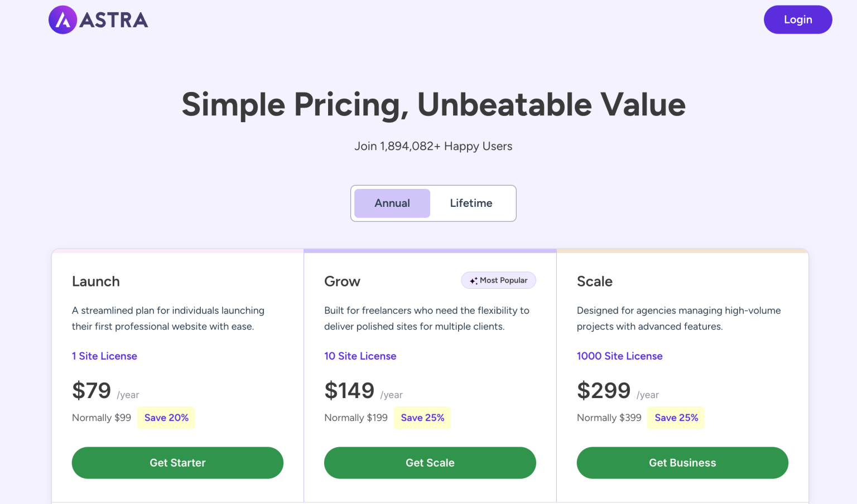Click the sparkle icon in Most Popular badge
Screen dimensions: 857x504
pyautogui.click(x=473, y=281)
